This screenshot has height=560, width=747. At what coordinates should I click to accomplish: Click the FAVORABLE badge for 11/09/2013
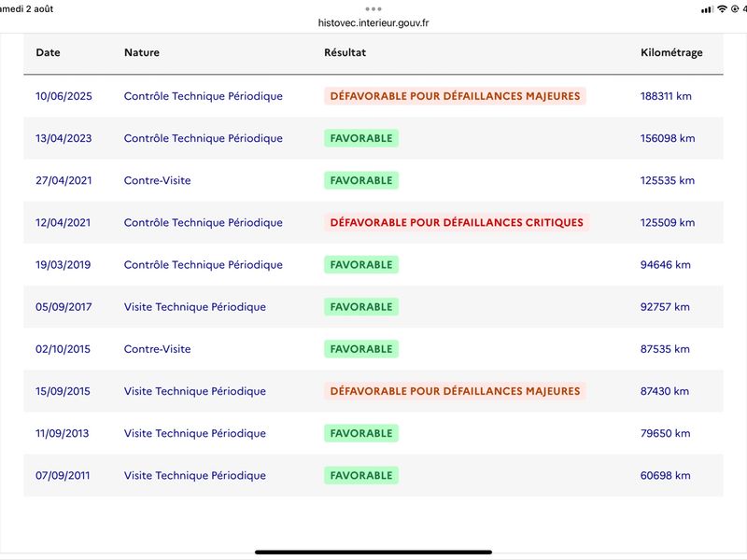point(361,433)
